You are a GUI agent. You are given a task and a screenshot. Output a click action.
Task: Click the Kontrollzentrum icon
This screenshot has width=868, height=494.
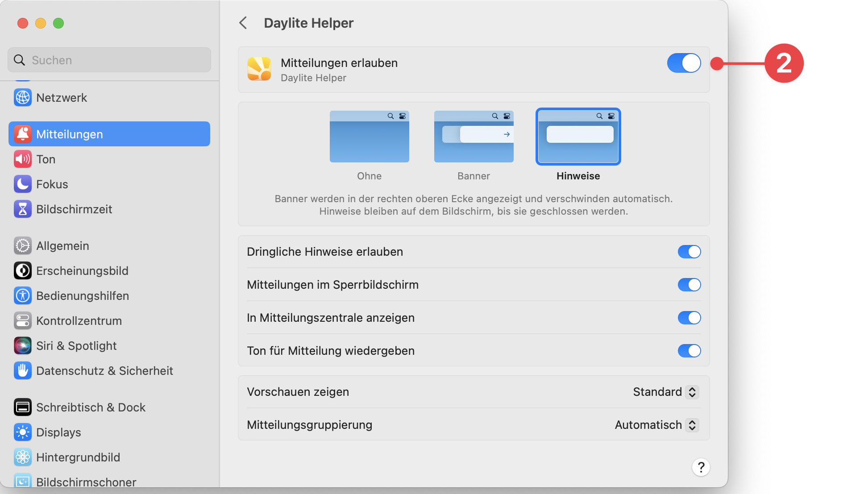(23, 321)
